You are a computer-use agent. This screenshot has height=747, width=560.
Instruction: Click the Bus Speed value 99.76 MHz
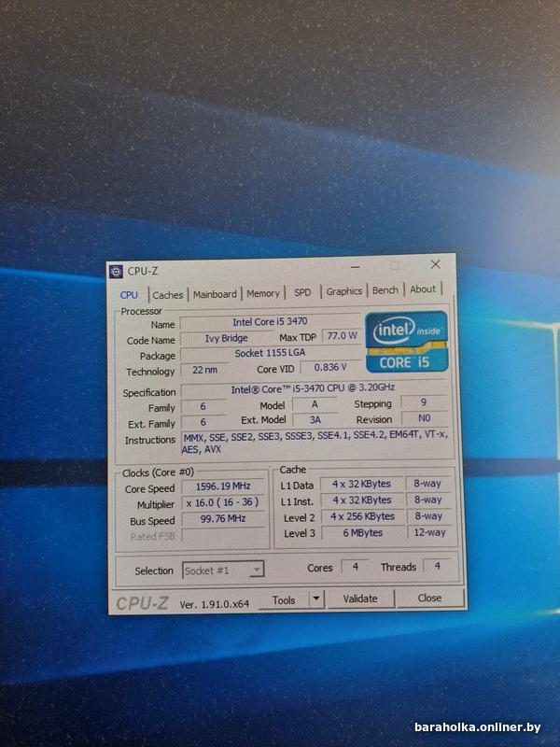(223, 519)
